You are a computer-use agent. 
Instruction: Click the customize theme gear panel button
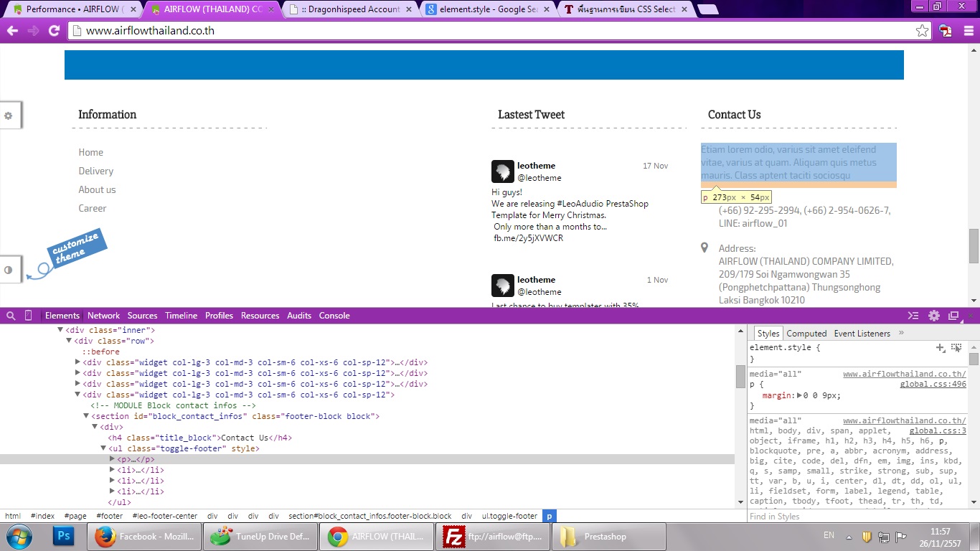[x=9, y=116]
